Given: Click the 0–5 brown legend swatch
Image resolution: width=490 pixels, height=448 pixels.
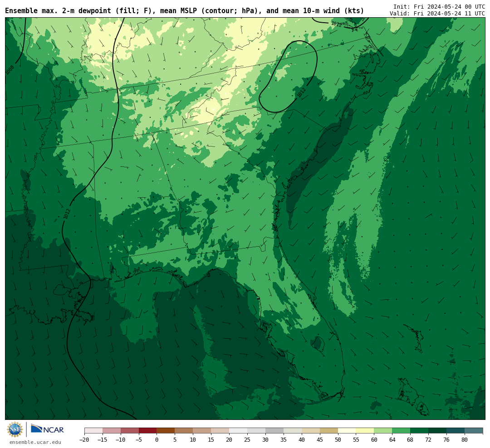Looking at the screenshot, I should pos(166,431).
